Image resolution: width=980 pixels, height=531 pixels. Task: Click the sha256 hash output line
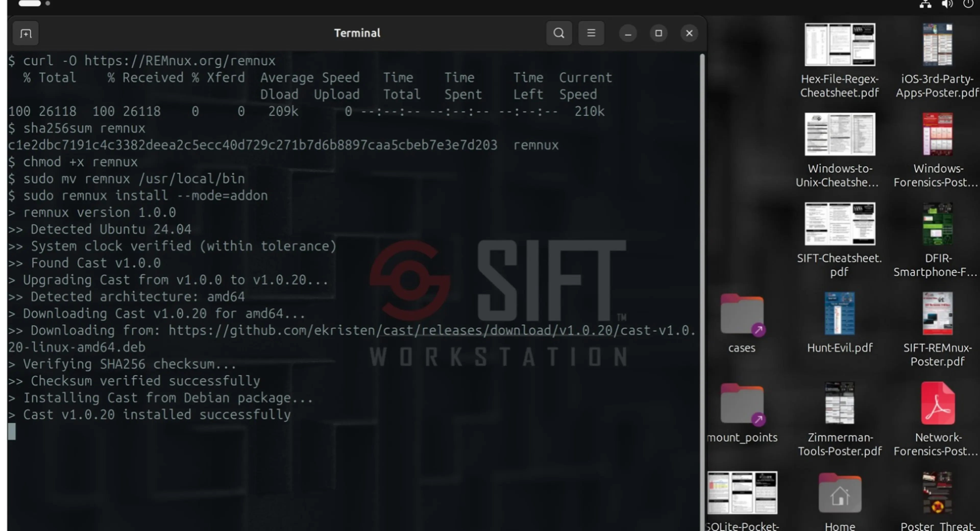pyautogui.click(x=284, y=145)
